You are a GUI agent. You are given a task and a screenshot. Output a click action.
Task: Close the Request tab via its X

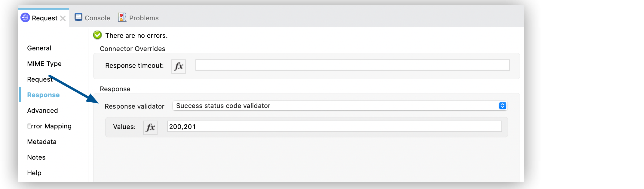63,18
